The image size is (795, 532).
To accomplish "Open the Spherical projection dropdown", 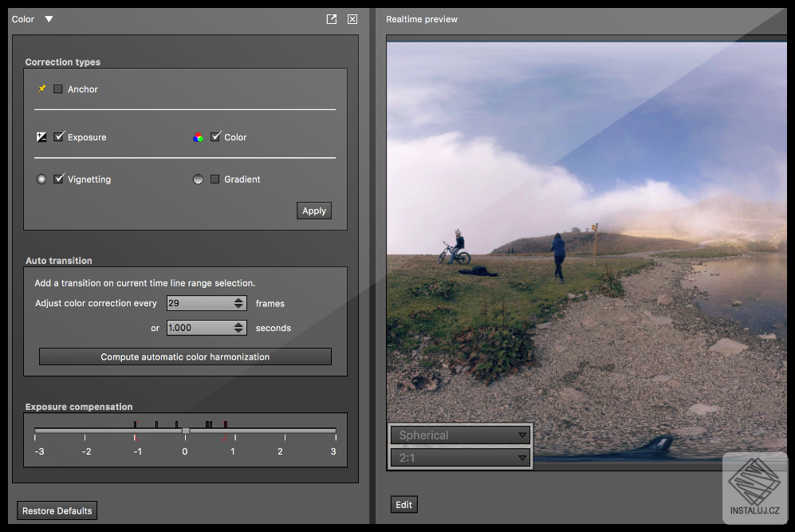I will coord(460,435).
